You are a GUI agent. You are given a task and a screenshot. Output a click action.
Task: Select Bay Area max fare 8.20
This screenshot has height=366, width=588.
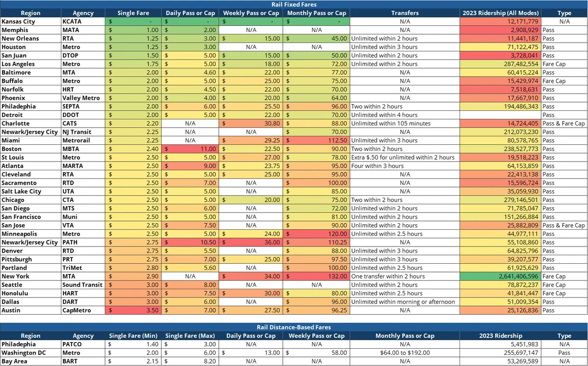190,361
